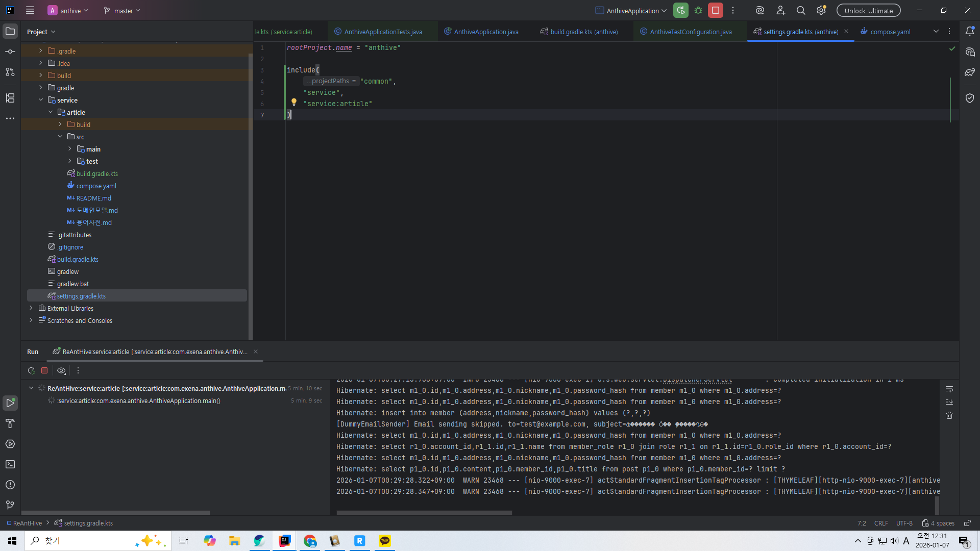Toggle read-only lock icon in status bar

pos(967,523)
